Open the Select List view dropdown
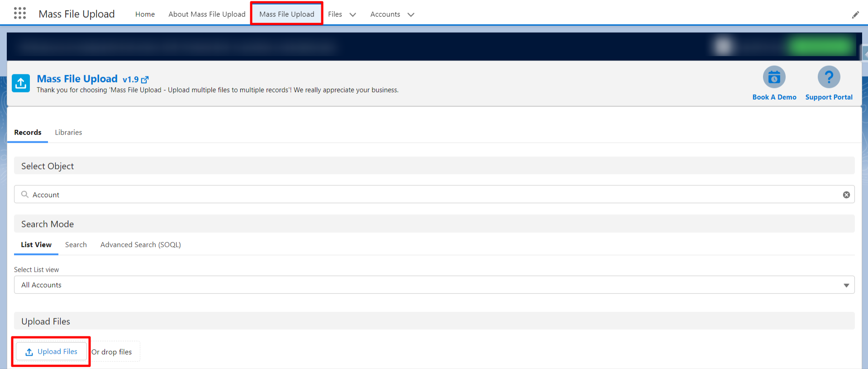This screenshot has width=868, height=369. [x=434, y=285]
